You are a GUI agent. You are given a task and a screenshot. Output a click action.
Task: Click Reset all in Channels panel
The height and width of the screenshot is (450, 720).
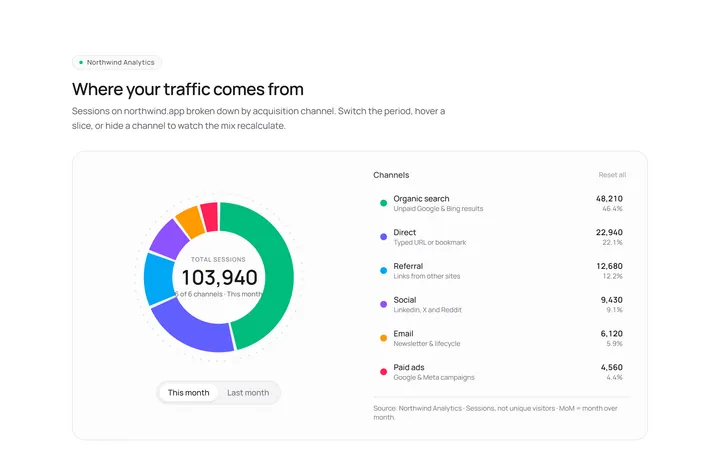(x=612, y=175)
